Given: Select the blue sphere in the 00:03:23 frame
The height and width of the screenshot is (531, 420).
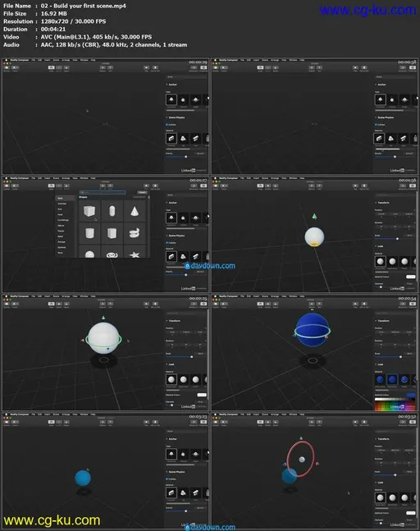Looking at the screenshot, I should click(x=83, y=478).
